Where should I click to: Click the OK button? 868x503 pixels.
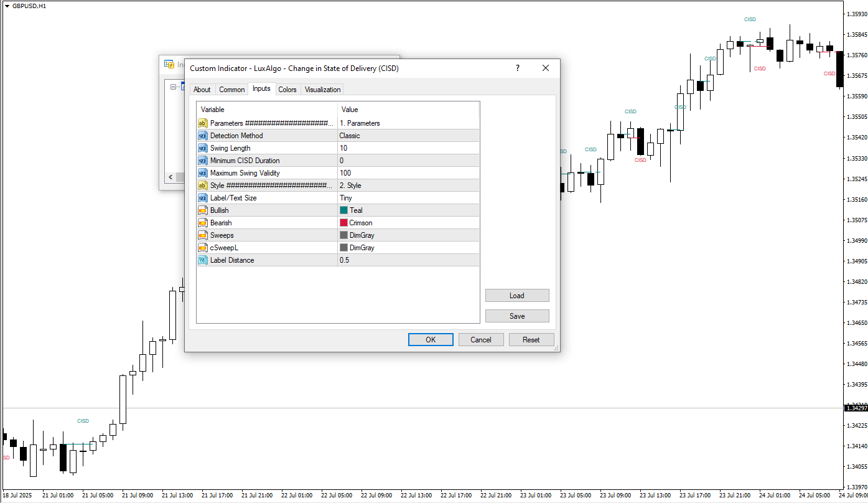tap(431, 339)
